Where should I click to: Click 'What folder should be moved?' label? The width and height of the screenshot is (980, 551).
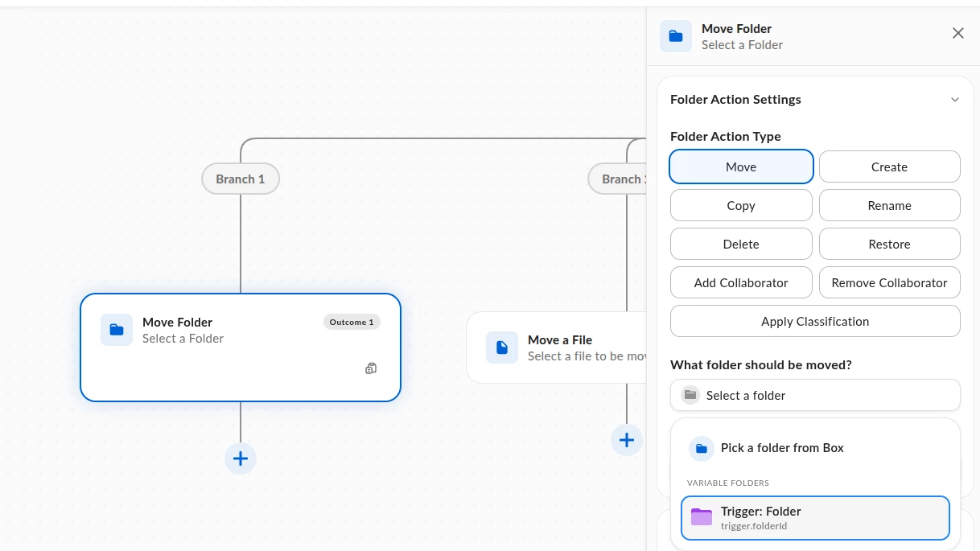point(761,364)
